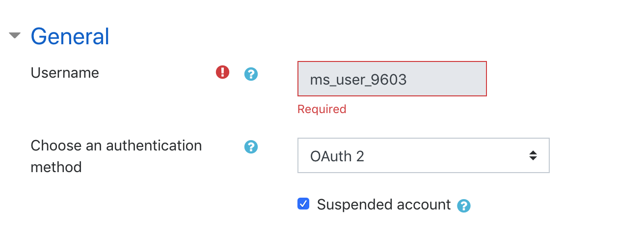The height and width of the screenshot is (238, 644).
Task: Click the word method under Choose an authentication
Action: point(56,167)
